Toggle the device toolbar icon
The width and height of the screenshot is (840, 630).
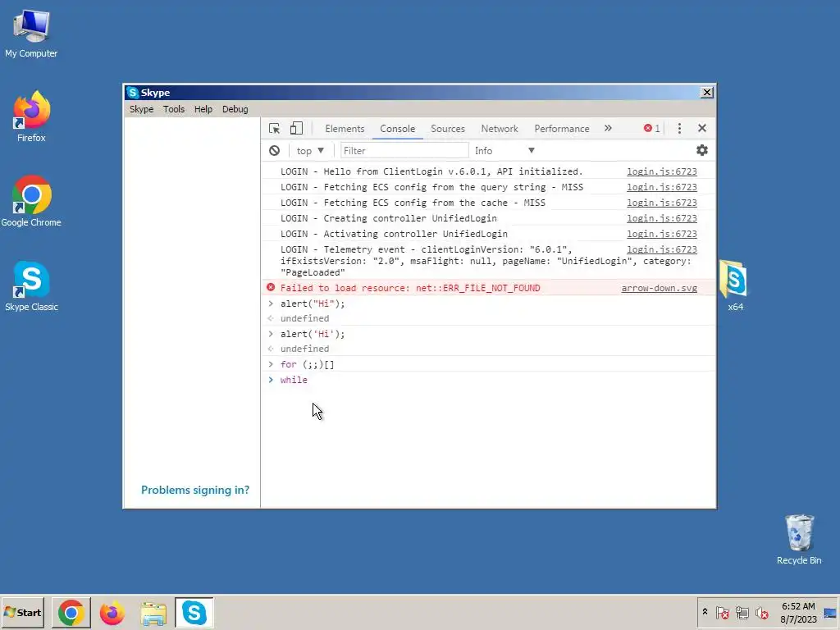tap(296, 129)
